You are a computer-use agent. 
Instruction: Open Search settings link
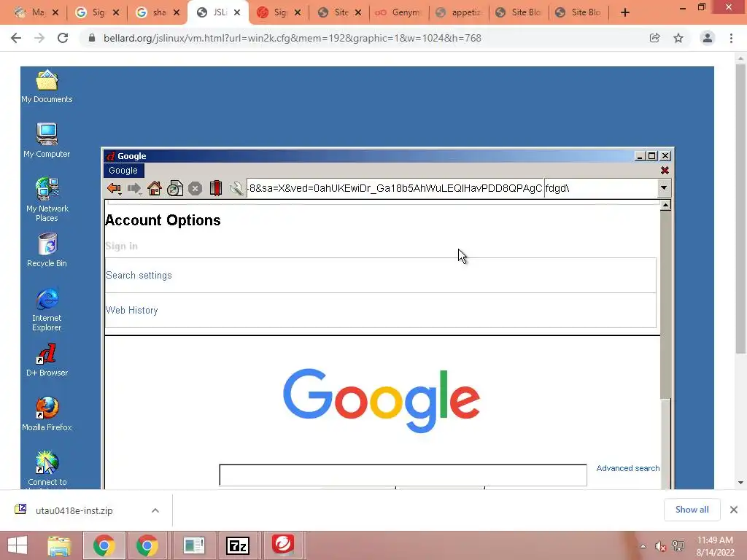[139, 275]
